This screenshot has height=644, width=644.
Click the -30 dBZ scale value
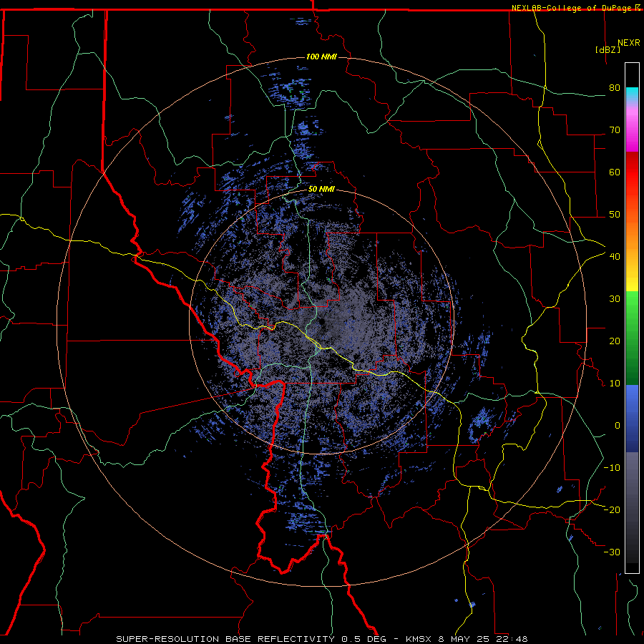click(612, 552)
